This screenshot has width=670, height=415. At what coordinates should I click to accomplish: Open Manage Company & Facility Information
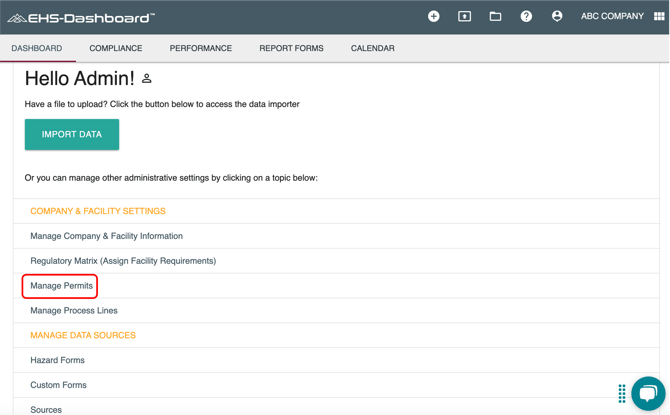(x=106, y=236)
